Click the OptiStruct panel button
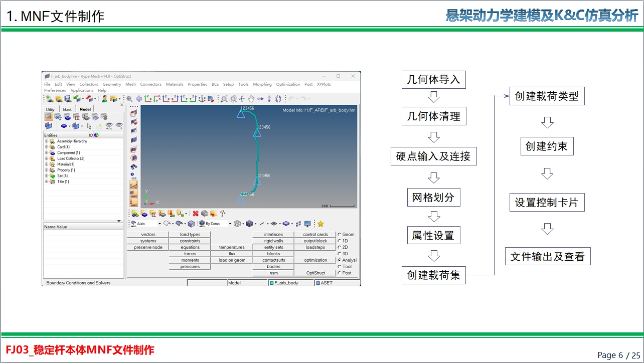 pos(315,273)
